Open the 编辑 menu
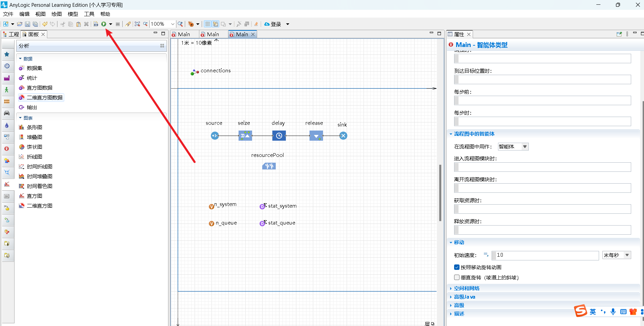Viewport: 644px width, 326px height. click(24, 14)
